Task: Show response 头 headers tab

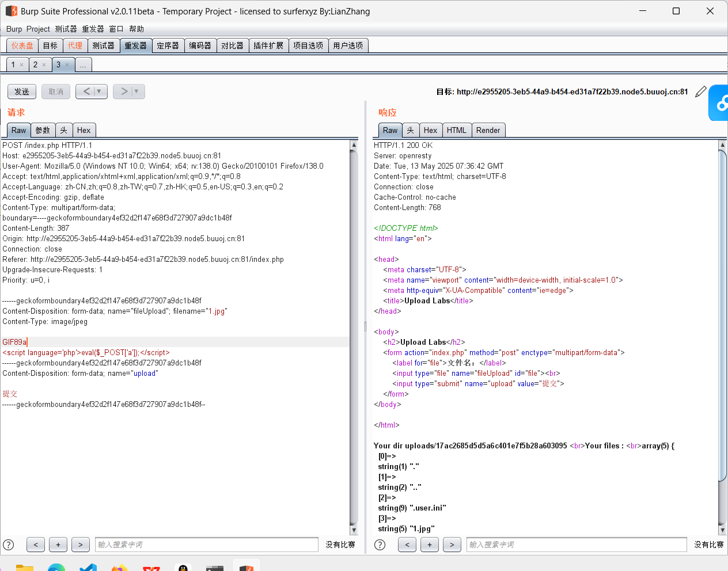Action: (x=410, y=130)
